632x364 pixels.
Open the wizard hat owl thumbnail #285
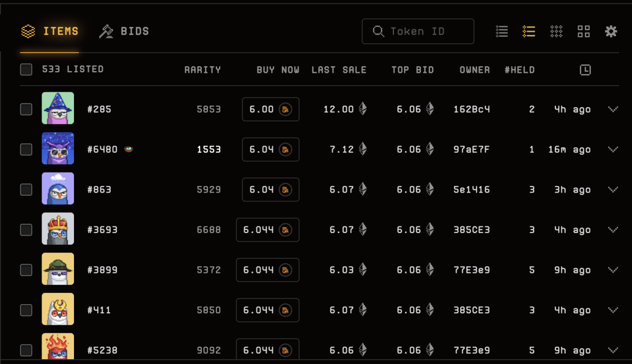tap(58, 108)
